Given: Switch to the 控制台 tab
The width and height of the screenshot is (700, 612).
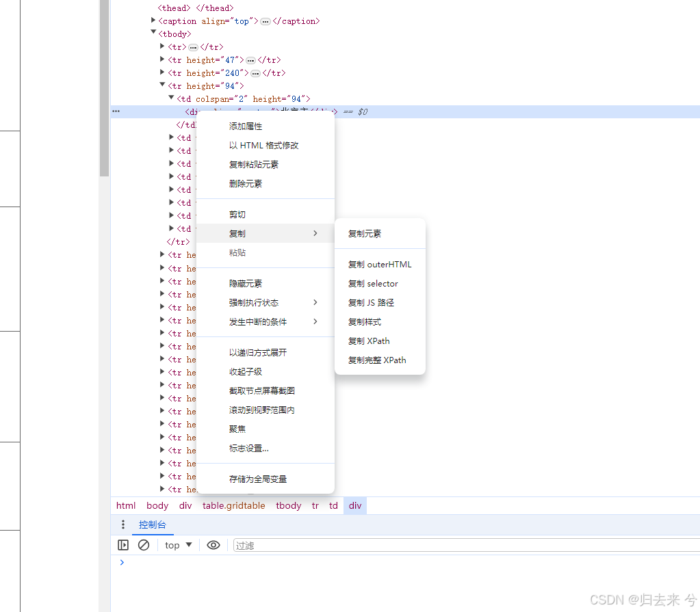Looking at the screenshot, I should click(x=152, y=524).
